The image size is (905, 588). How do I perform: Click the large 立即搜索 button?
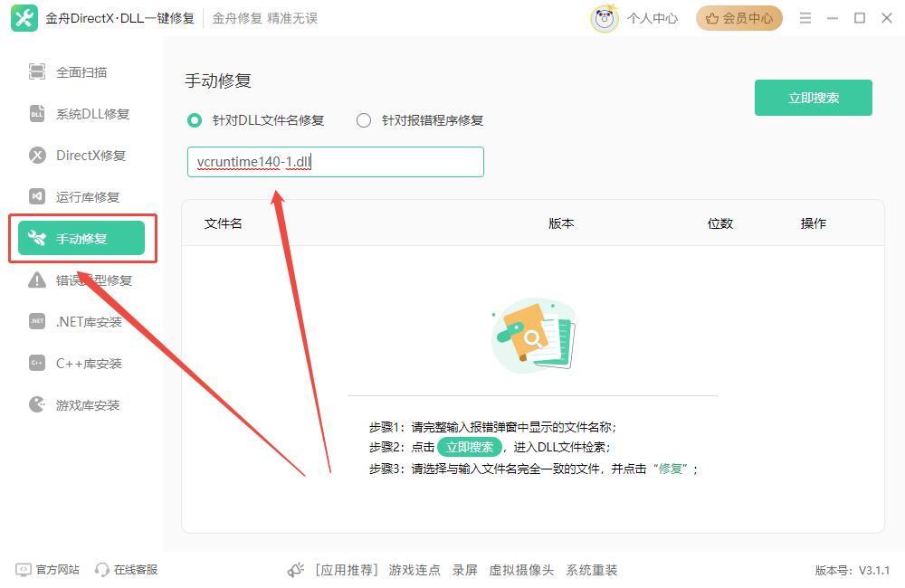pos(814,98)
